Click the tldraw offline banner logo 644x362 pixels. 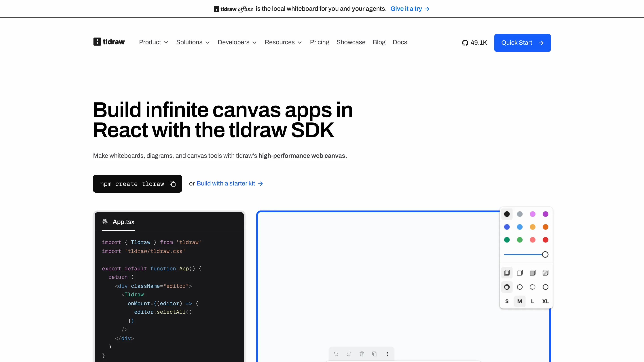(x=233, y=9)
